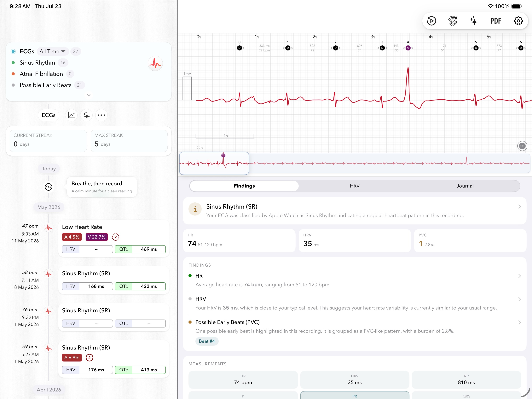Switch to the HRV tab
Viewport: 532px width, 399px height.
(x=355, y=186)
